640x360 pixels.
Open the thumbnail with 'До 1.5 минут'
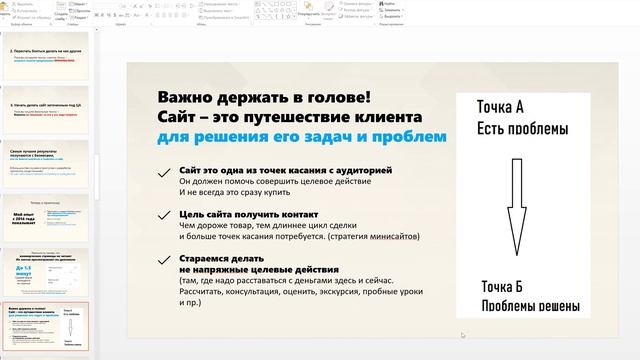coord(46,272)
